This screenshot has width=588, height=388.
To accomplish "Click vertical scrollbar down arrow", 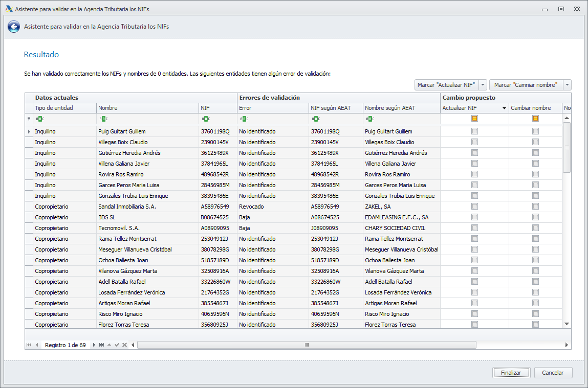I will (x=567, y=324).
